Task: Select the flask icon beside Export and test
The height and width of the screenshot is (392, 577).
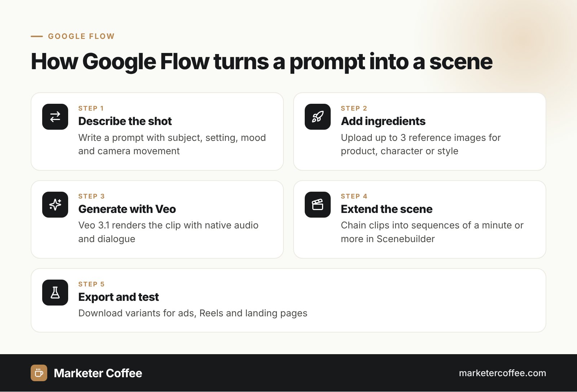Action: click(55, 293)
